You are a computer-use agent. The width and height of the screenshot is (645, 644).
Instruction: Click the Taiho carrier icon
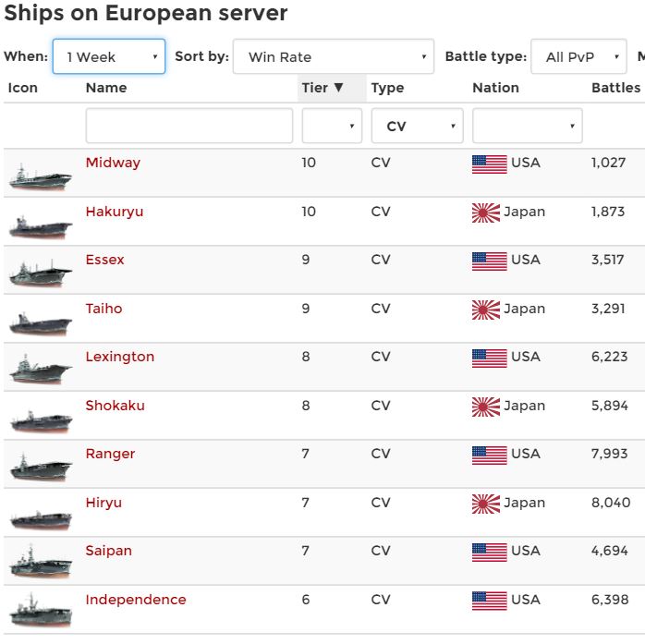pyautogui.click(x=40, y=322)
